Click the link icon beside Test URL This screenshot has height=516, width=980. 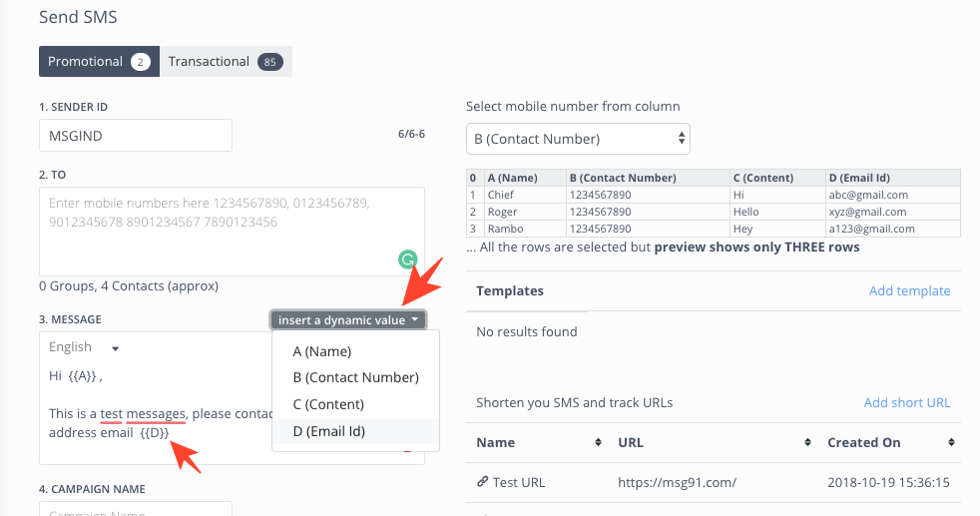coord(482,482)
